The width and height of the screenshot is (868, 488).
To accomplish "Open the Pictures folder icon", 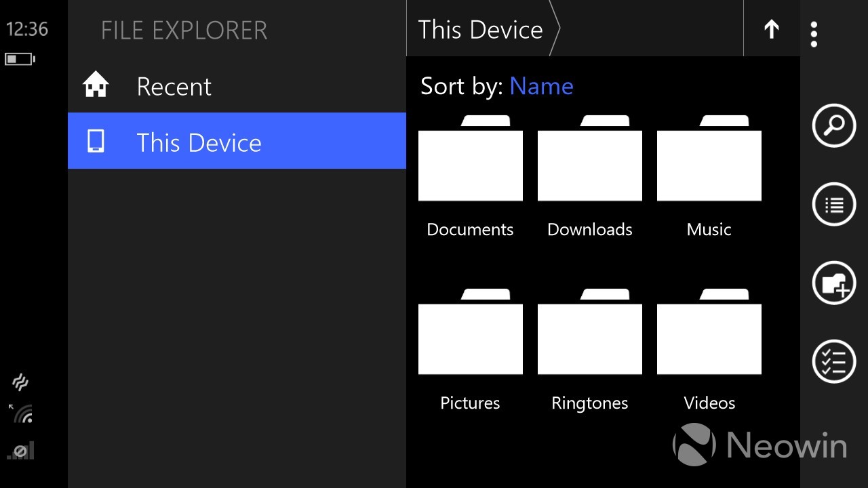I will pyautogui.click(x=471, y=332).
